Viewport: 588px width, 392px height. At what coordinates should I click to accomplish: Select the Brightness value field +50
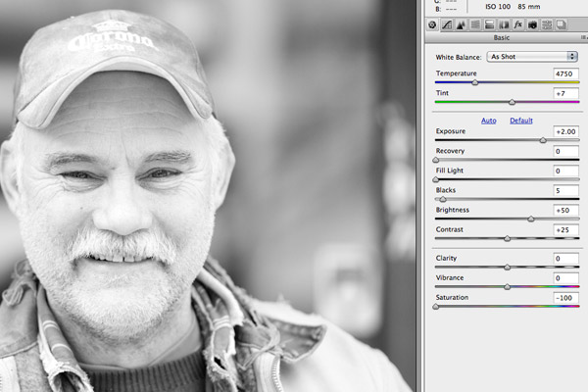(565, 210)
